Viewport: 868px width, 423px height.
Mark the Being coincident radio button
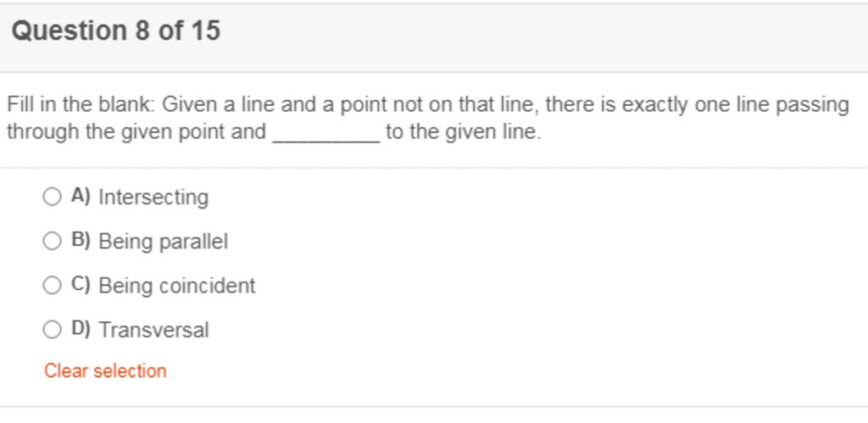(53, 286)
